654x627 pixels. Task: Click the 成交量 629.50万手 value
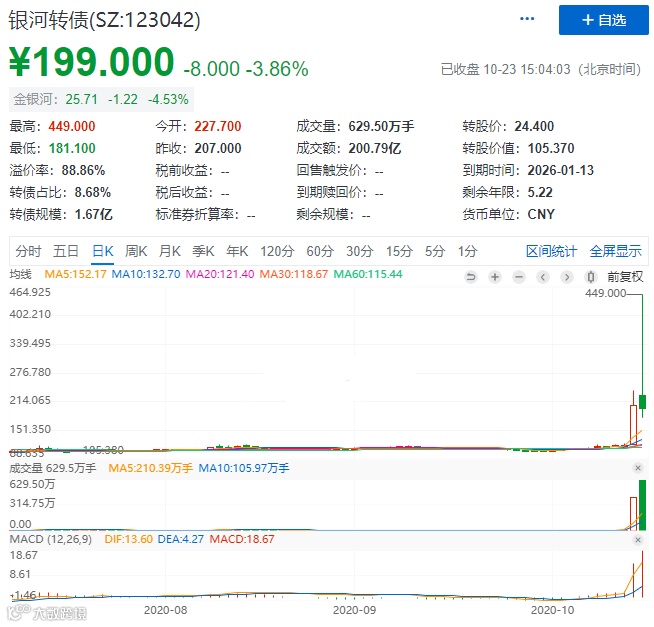[381, 126]
